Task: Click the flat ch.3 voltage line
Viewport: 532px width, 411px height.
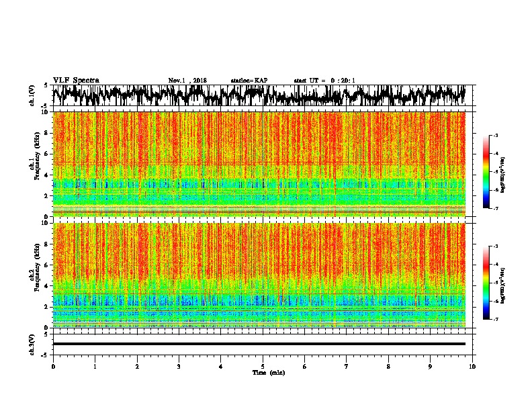Action: point(259,344)
